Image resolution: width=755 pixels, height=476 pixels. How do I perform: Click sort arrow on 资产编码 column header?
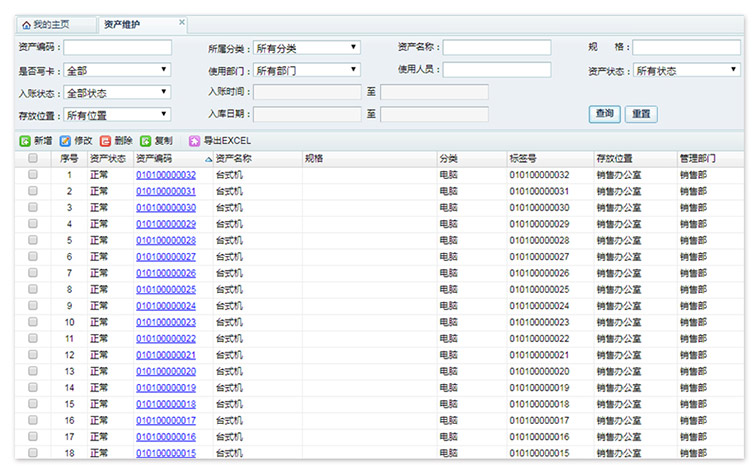click(x=208, y=159)
